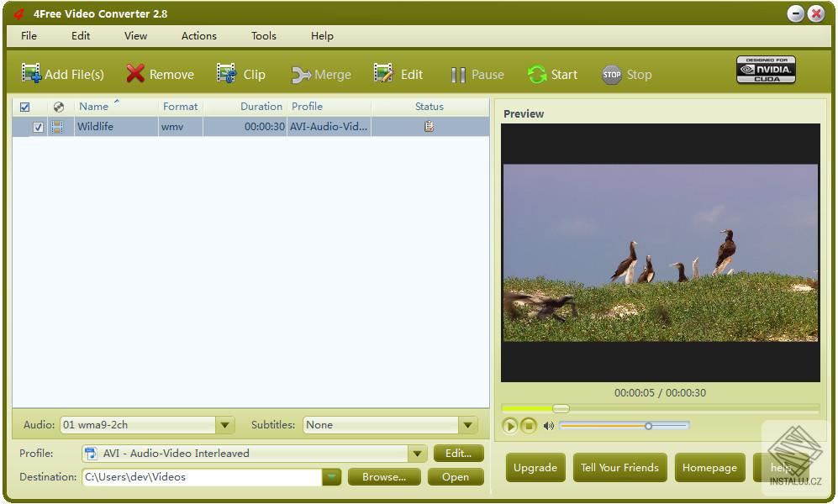Click the Browse button for Destination

[383, 476]
